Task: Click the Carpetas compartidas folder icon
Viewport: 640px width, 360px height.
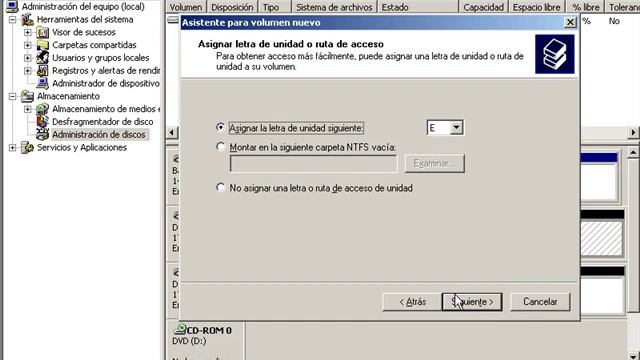Action: point(42,45)
